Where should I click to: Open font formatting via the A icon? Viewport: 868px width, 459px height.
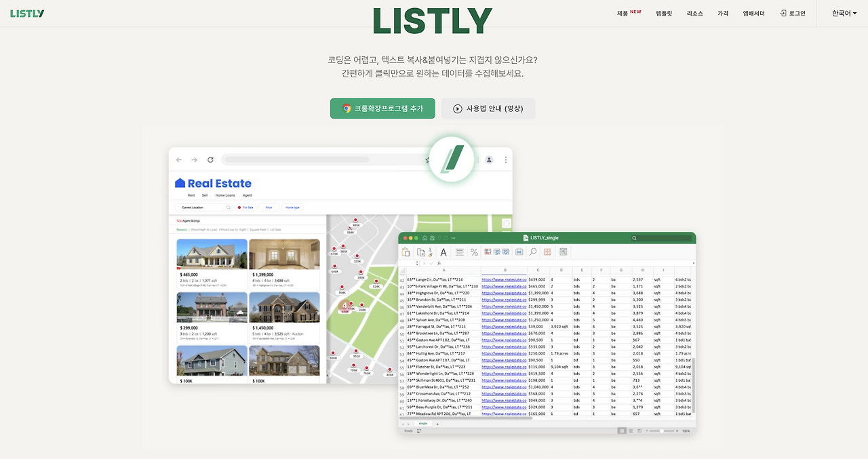[x=443, y=252]
